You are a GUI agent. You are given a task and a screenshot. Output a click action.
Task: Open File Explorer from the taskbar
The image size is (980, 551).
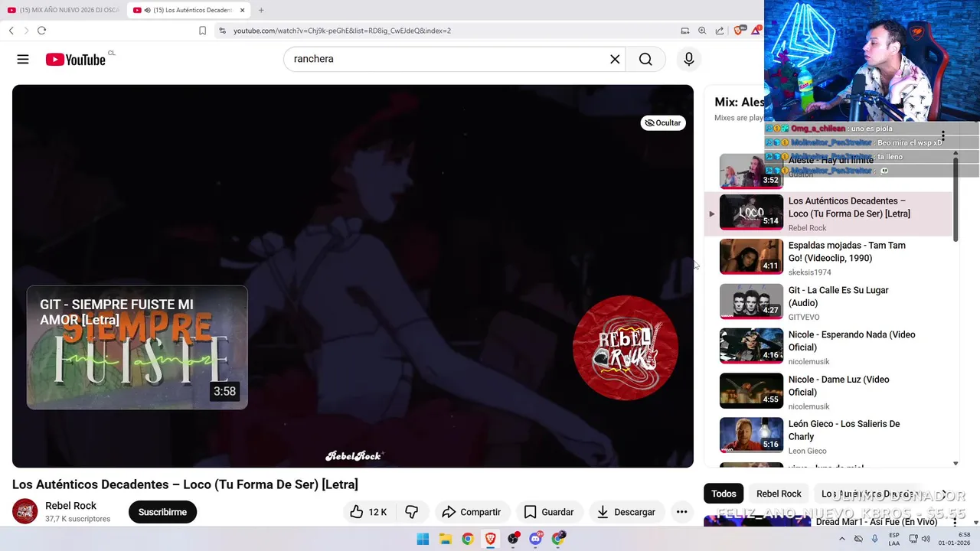pyautogui.click(x=445, y=539)
